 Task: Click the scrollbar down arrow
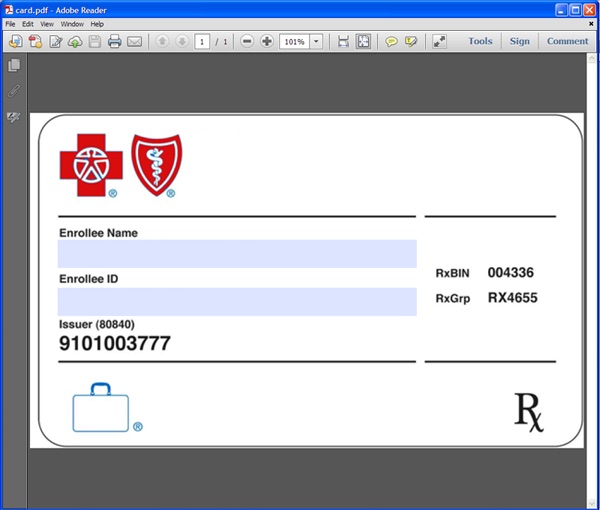592,504
